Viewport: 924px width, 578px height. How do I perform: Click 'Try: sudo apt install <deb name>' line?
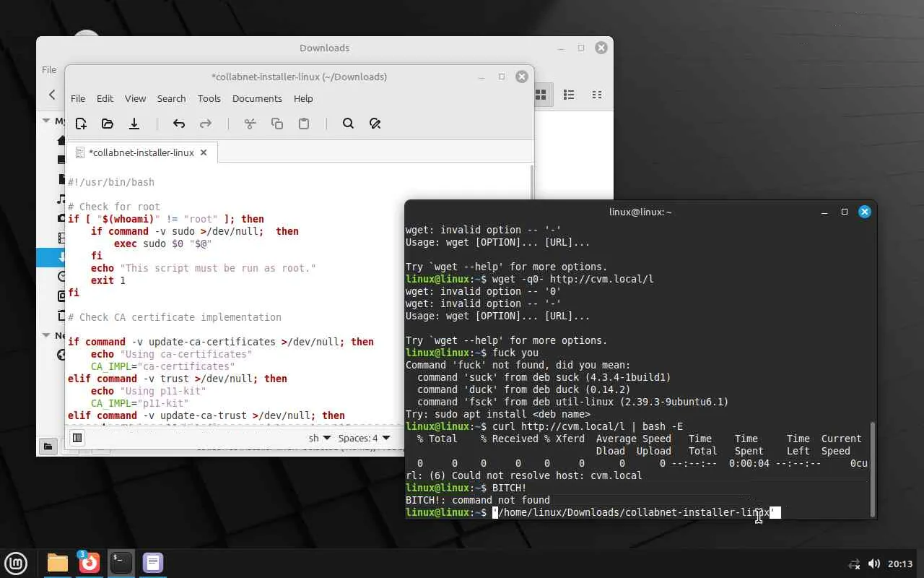point(498,414)
